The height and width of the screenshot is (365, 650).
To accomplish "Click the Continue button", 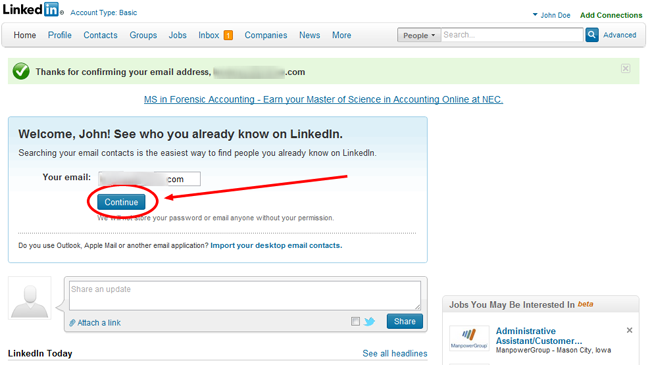I will click(x=121, y=202).
